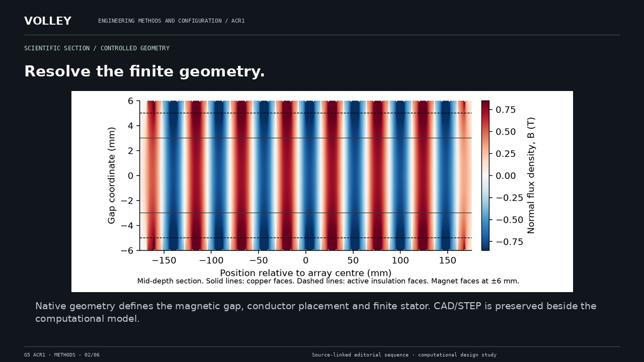Click 'SCIENTIFIC SECTION / CONTROLLED GEOMETRY' label
The width and height of the screenshot is (644, 362).
coord(97,48)
